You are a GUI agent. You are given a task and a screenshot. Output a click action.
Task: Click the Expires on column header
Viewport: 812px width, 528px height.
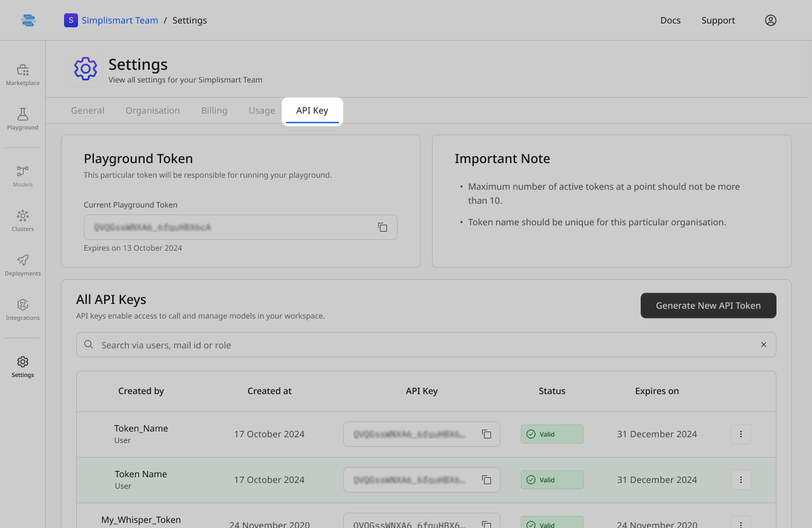(x=657, y=391)
